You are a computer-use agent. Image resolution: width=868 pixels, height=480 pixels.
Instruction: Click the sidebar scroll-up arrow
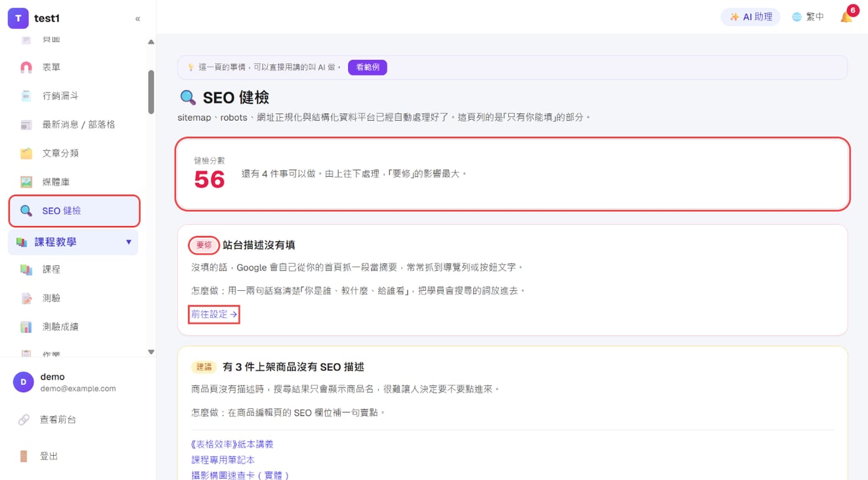tap(151, 42)
